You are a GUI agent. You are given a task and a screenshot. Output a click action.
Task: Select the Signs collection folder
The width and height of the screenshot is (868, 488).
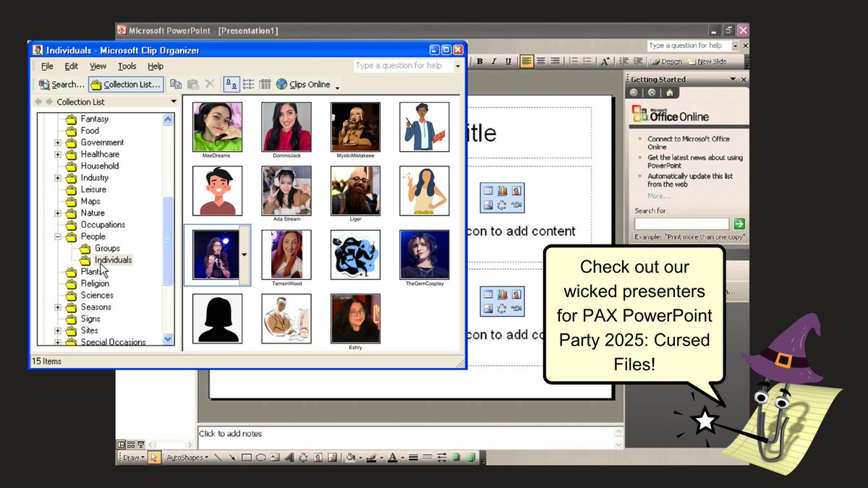(83, 319)
